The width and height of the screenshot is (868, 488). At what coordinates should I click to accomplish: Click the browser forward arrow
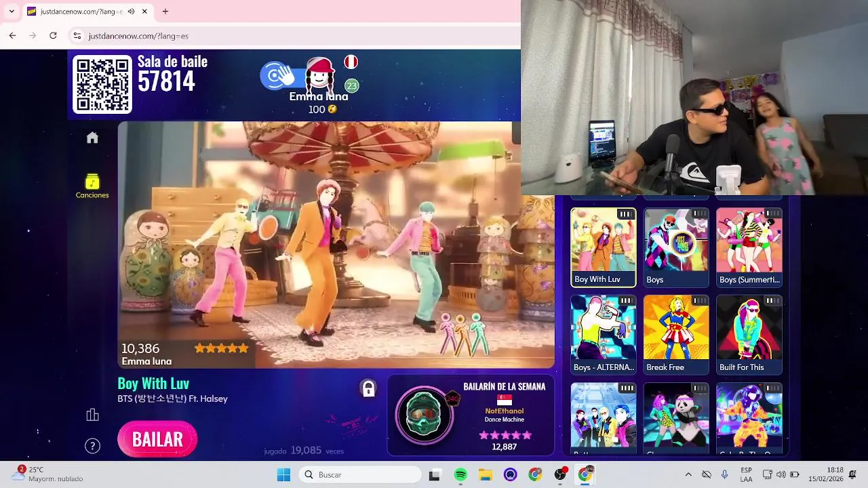[x=33, y=36]
